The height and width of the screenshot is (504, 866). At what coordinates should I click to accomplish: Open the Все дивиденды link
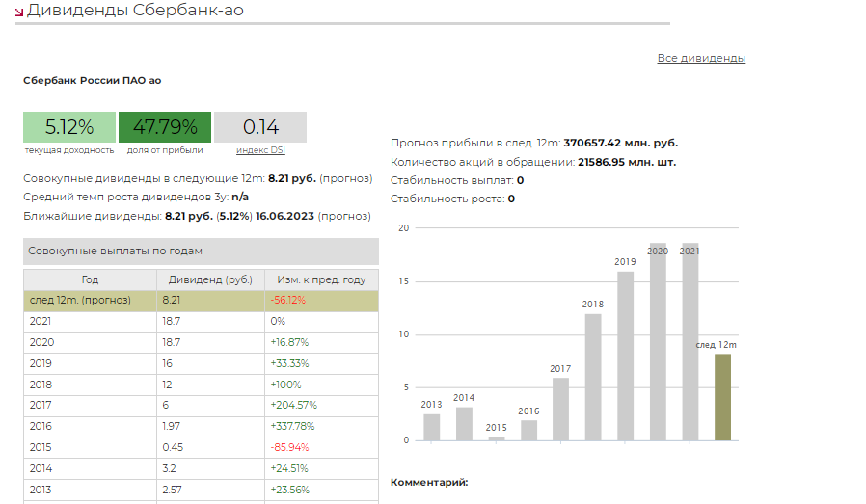coord(701,58)
